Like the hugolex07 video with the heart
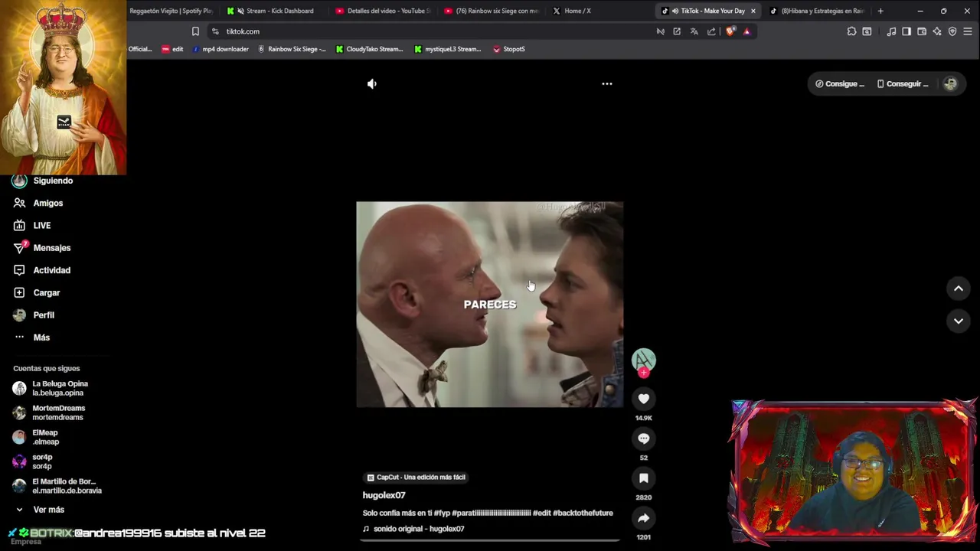Image resolution: width=980 pixels, height=551 pixels. [x=644, y=399]
